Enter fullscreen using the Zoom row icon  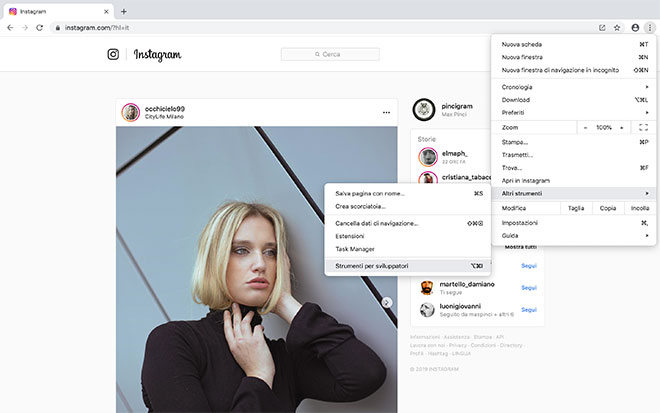click(643, 128)
